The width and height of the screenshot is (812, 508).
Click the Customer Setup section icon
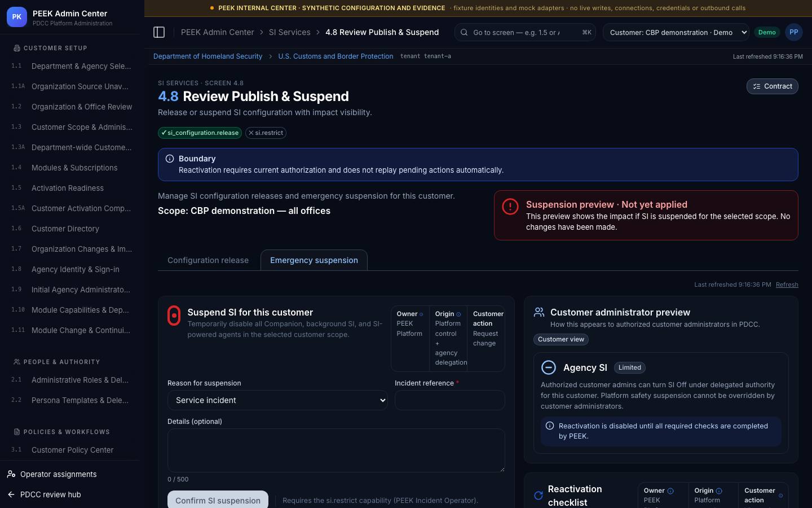[x=17, y=48]
